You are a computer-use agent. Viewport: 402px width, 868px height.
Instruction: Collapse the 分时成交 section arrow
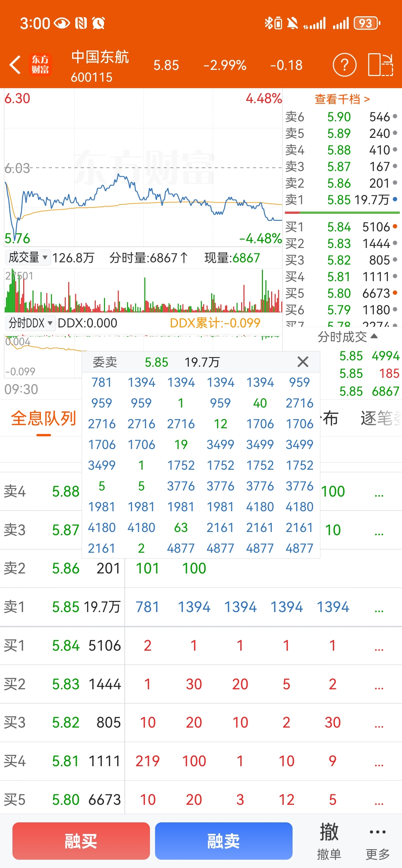pyautogui.click(x=374, y=336)
